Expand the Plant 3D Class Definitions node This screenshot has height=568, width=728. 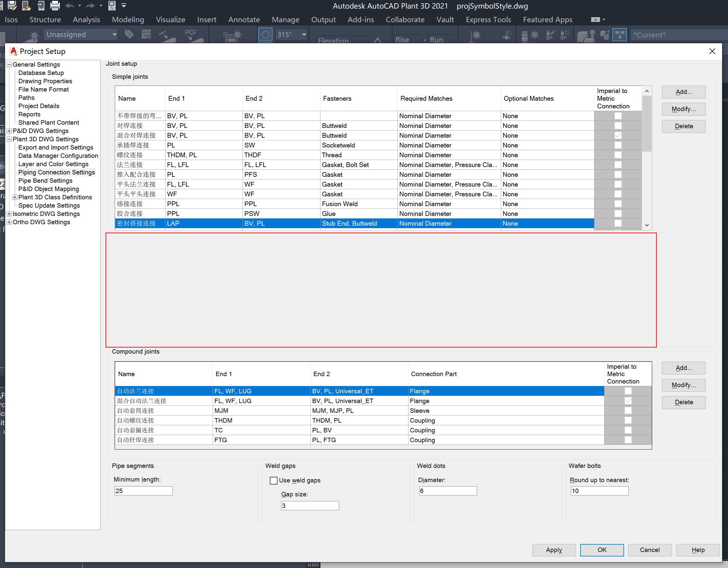coord(15,197)
